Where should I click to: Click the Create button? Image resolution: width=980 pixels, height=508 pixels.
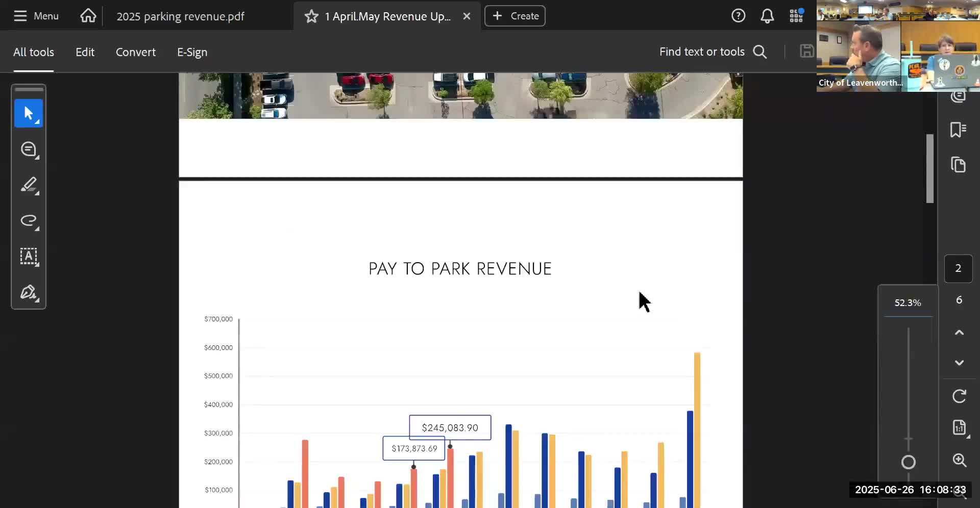pyautogui.click(x=514, y=16)
